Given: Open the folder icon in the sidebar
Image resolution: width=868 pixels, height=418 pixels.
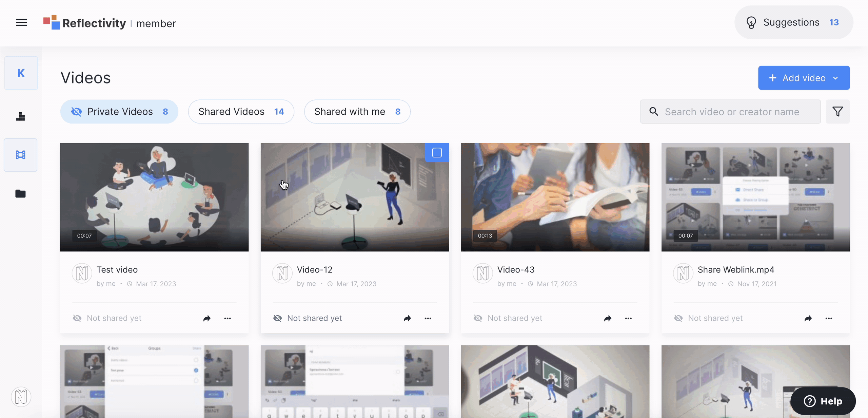Looking at the screenshot, I should [21, 193].
